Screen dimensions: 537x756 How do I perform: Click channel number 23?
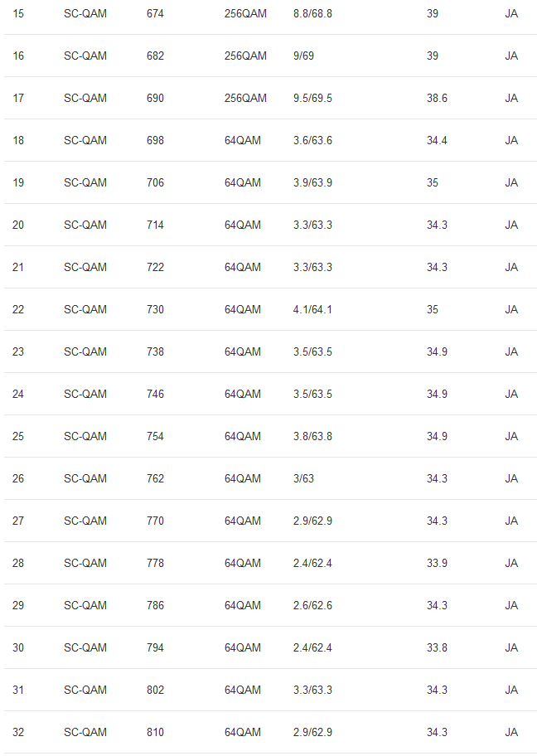18,351
